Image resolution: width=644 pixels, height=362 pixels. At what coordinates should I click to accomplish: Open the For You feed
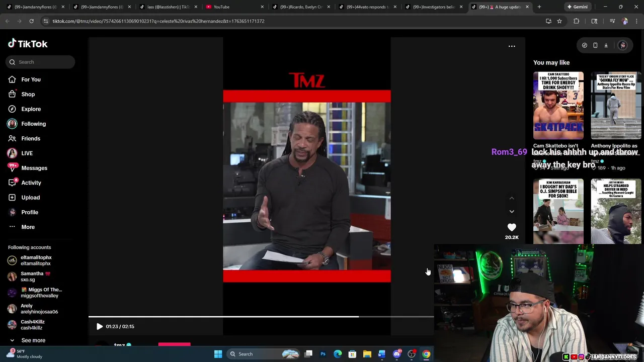(24, 79)
